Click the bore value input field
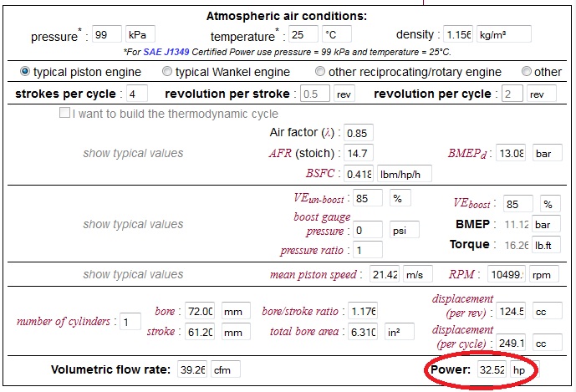Image resolution: width=576 pixels, height=392 pixels. click(x=200, y=311)
